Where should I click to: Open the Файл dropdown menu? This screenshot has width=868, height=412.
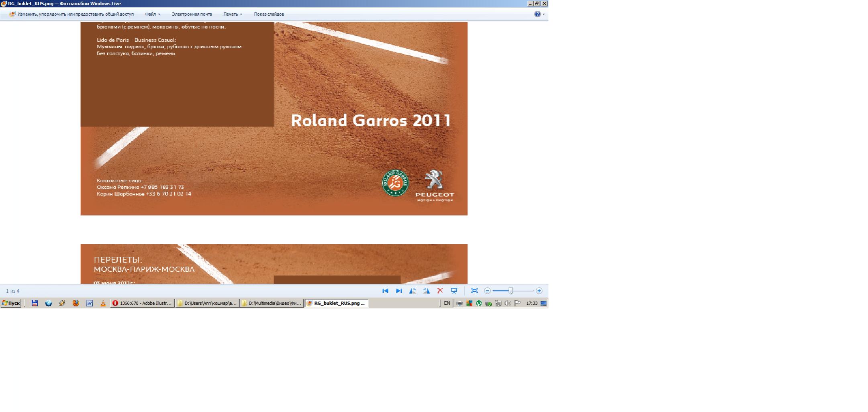pos(153,14)
